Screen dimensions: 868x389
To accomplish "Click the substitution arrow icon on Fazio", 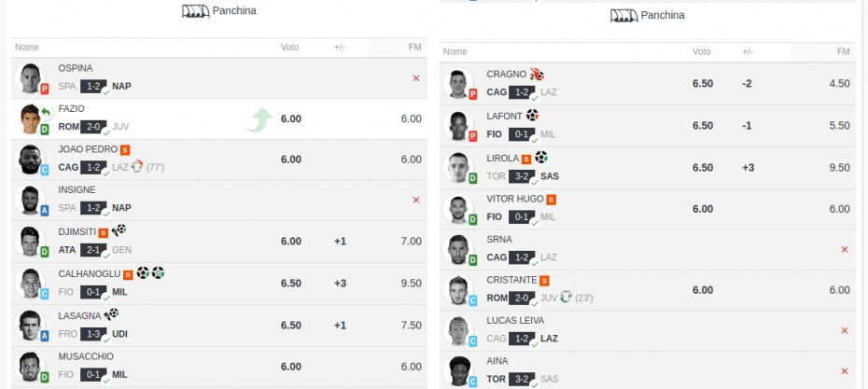I will [46, 112].
